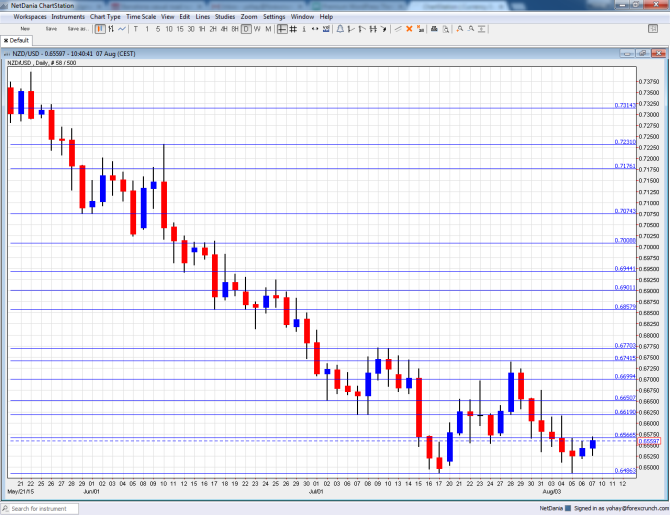Image resolution: width=670 pixels, height=515 pixels.
Task: Toggle the crosshair cursor tool
Action: [x=283, y=29]
